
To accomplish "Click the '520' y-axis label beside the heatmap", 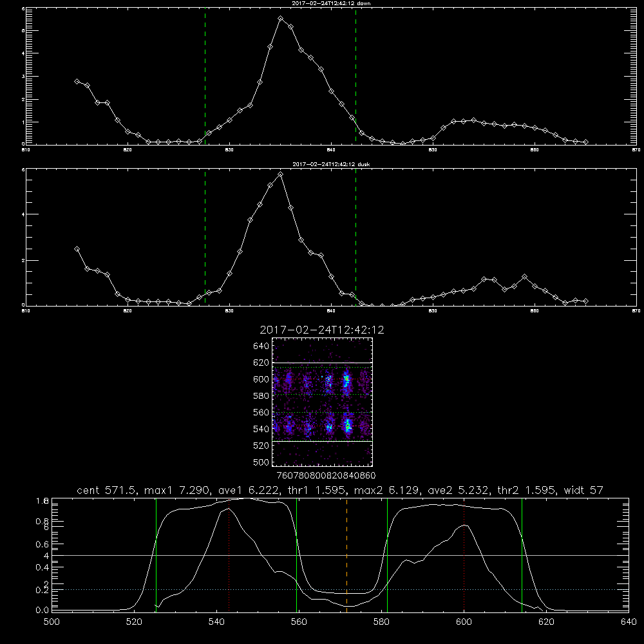I will pos(261,446).
